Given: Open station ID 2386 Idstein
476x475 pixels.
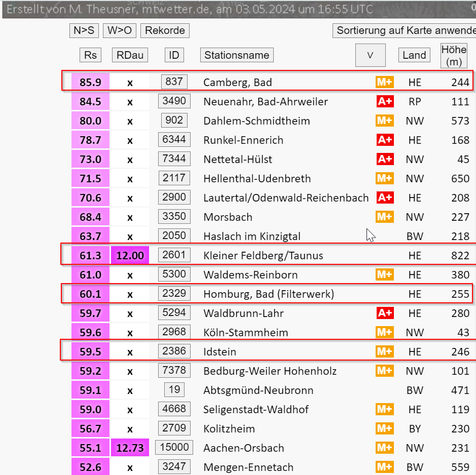Looking at the screenshot, I should click(174, 351).
